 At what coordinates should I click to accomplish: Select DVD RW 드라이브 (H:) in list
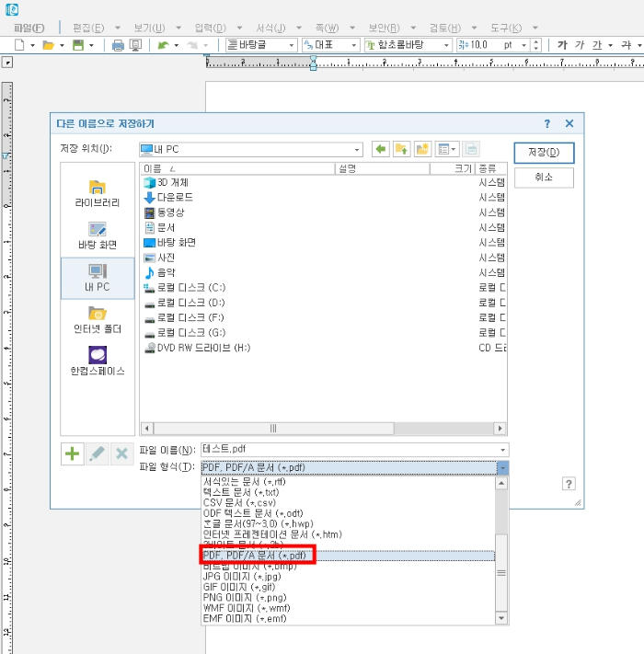(x=197, y=348)
